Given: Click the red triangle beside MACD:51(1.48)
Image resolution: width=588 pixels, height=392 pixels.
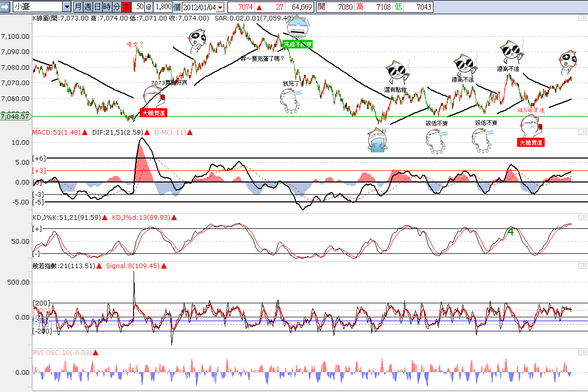Looking at the screenshot, I should pyautogui.click(x=85, y=133).
